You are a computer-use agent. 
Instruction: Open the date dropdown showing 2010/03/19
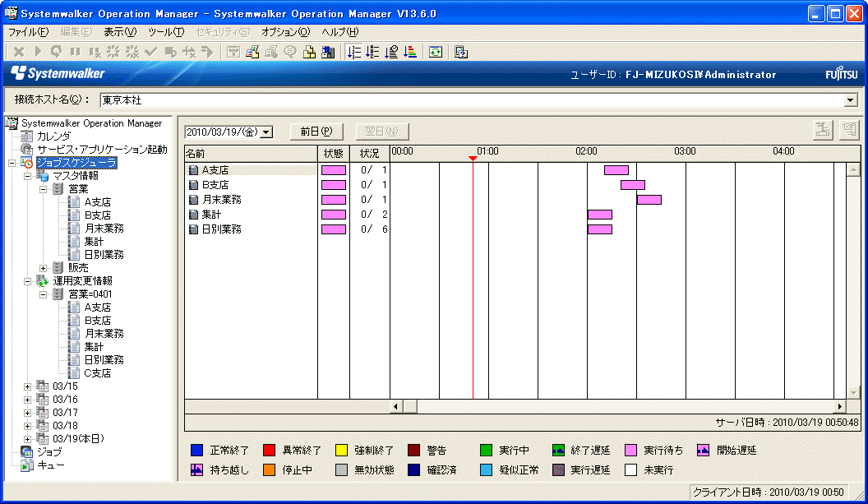(x=266, y=132)
